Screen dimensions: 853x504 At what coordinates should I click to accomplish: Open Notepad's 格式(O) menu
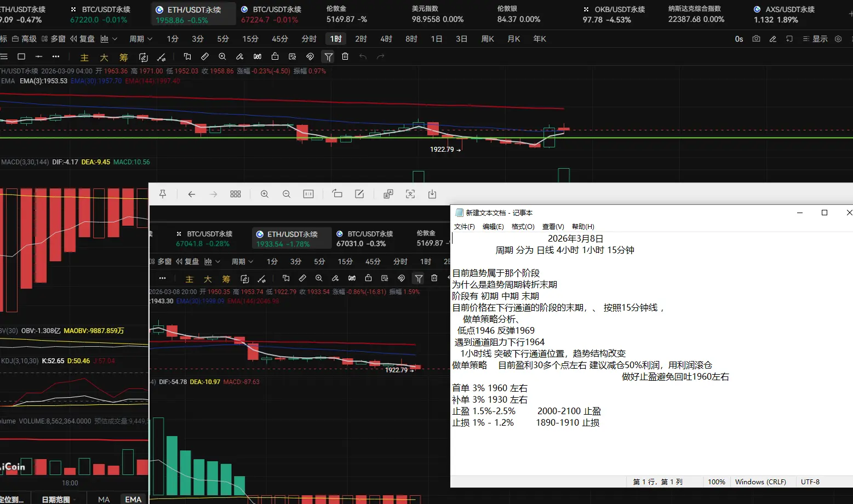[x=523, y=226]
